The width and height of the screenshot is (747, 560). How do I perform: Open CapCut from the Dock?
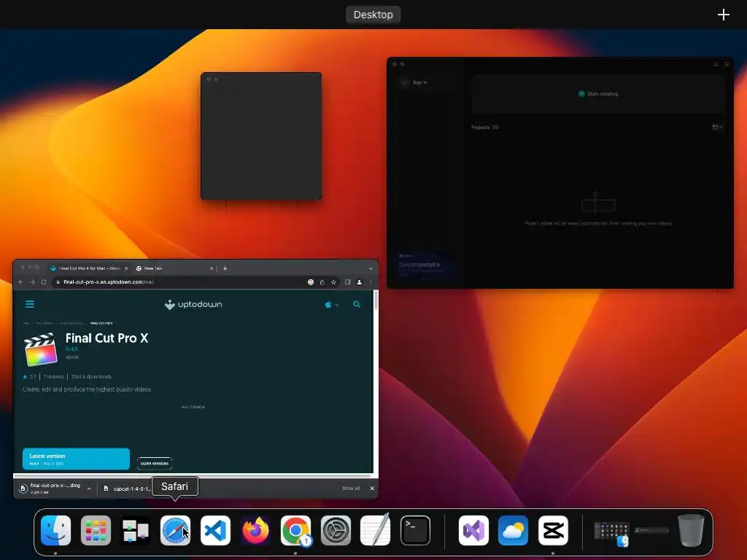[x=553, y=531]
